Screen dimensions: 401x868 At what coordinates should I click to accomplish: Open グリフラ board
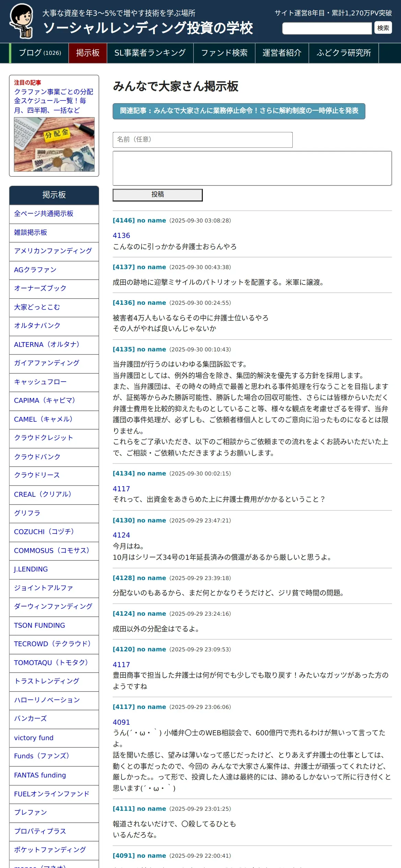click(x=54, y=513)
